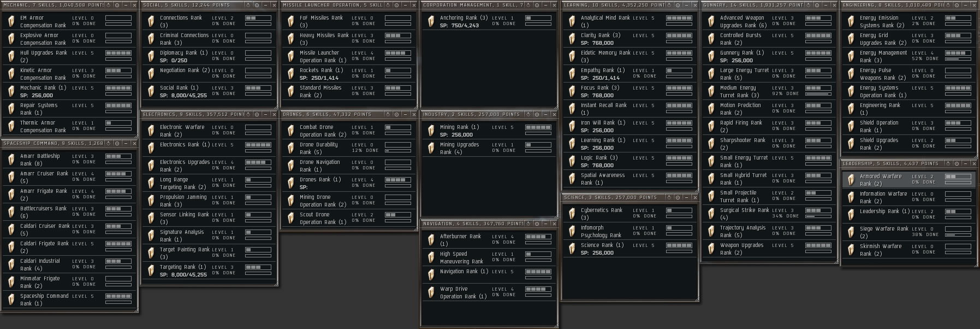Click the pin circle icon on Social window
980x329 pixels.
(257, 5)
